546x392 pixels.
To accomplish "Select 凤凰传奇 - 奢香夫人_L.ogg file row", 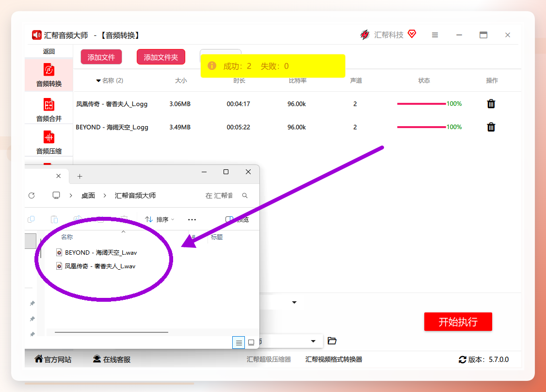I will click(297, 104).
